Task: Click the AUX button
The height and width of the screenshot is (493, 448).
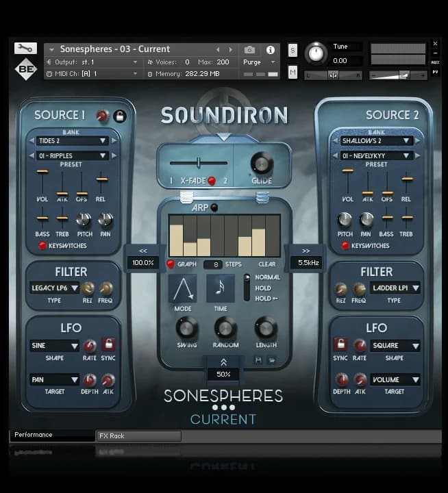Action: [x=435, y=62]
